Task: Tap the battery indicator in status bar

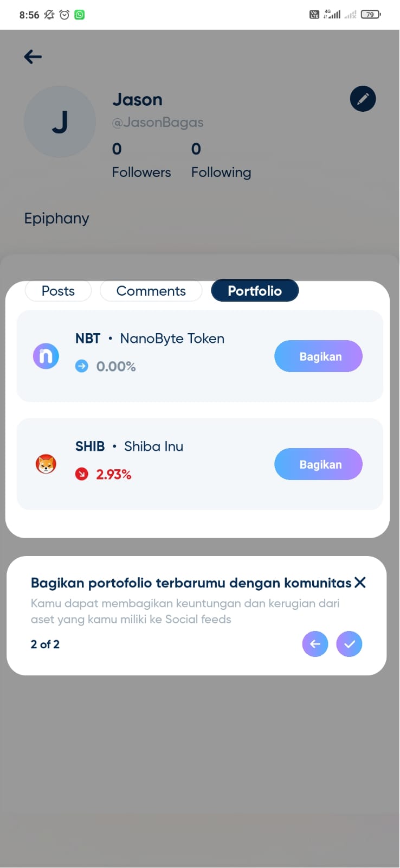Action: pos(371,15)
